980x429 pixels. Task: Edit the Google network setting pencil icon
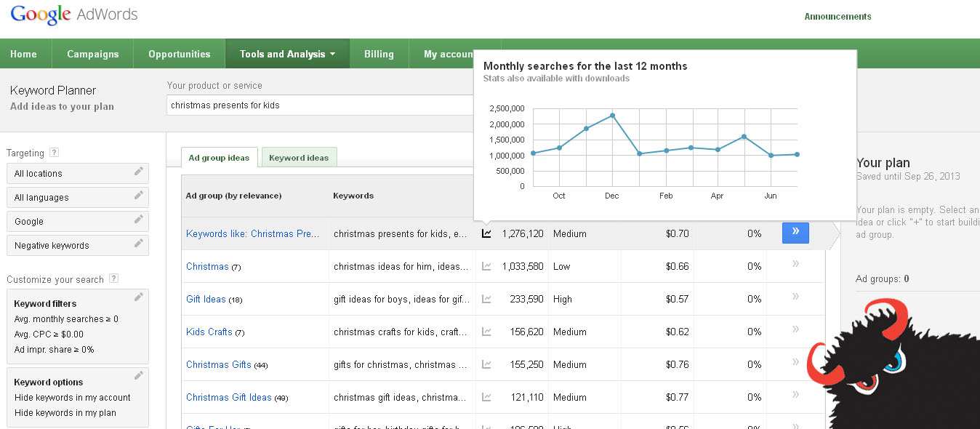coord(139,220)
